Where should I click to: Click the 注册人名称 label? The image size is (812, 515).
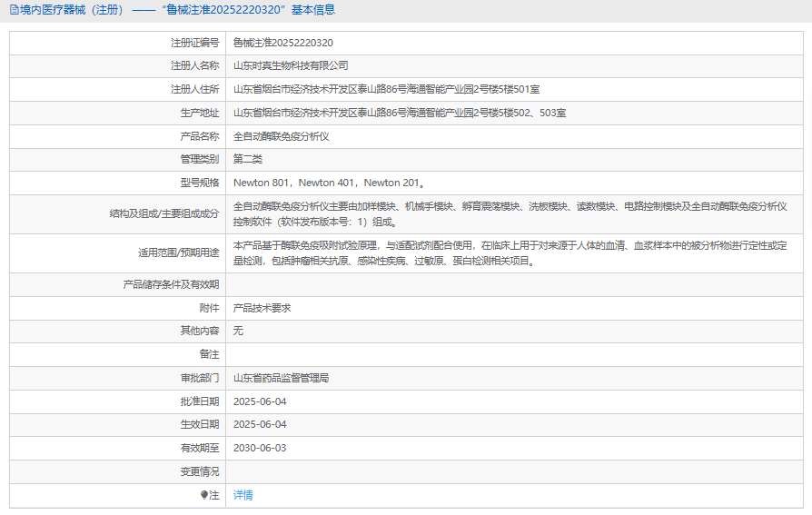[194, 65]
